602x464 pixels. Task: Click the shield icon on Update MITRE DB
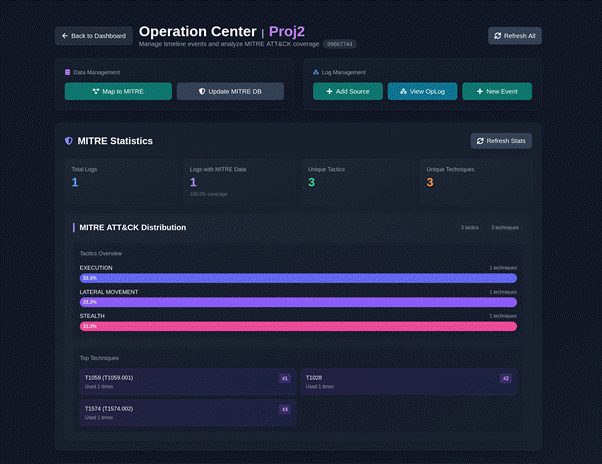(202, 91)
